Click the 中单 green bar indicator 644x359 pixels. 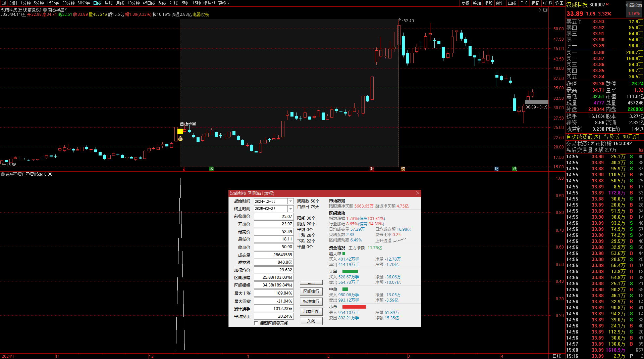[345, 289]
